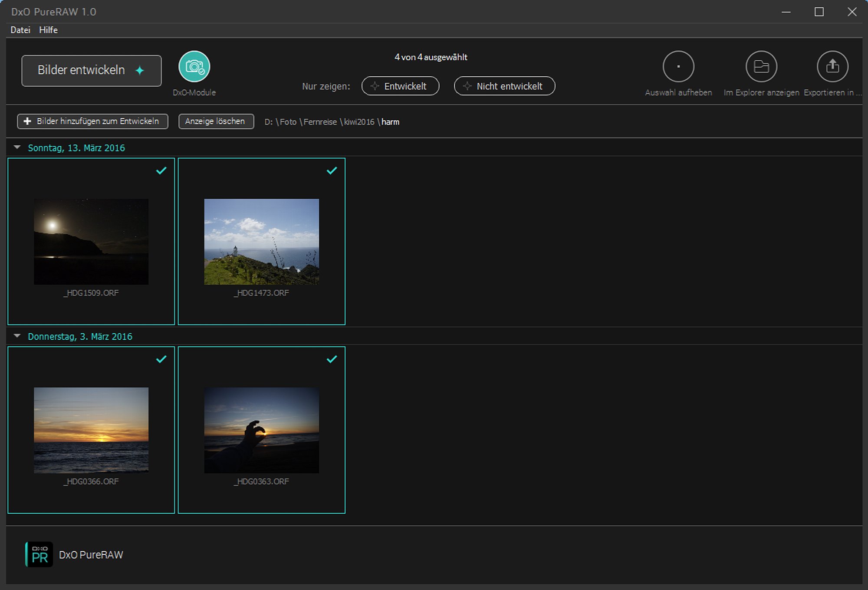Toggle the Entwickelt filter

[400, 86]
